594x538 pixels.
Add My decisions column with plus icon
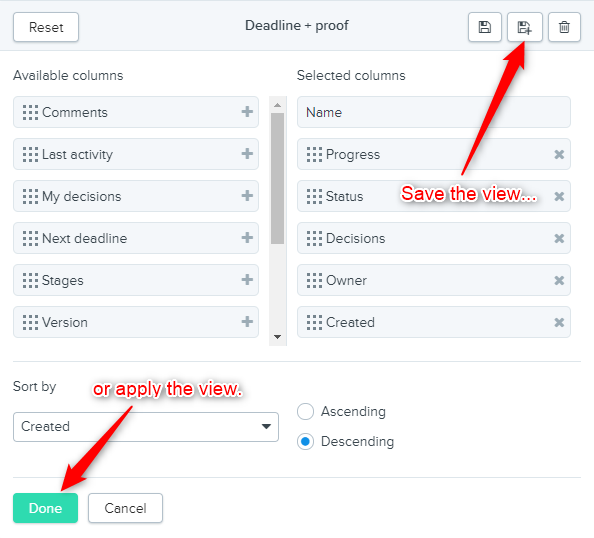247,196
